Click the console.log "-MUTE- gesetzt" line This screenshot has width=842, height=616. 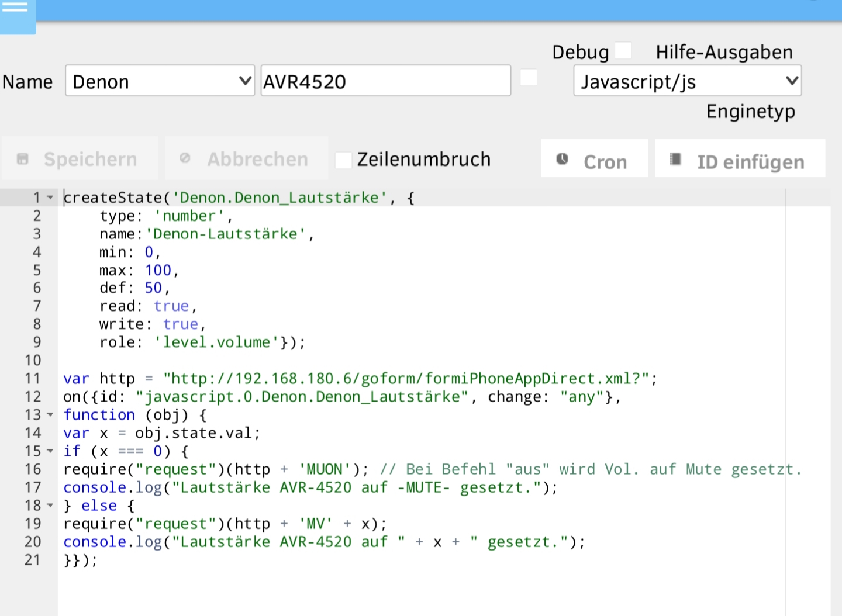pyautogui.click(x=310, y=487)
